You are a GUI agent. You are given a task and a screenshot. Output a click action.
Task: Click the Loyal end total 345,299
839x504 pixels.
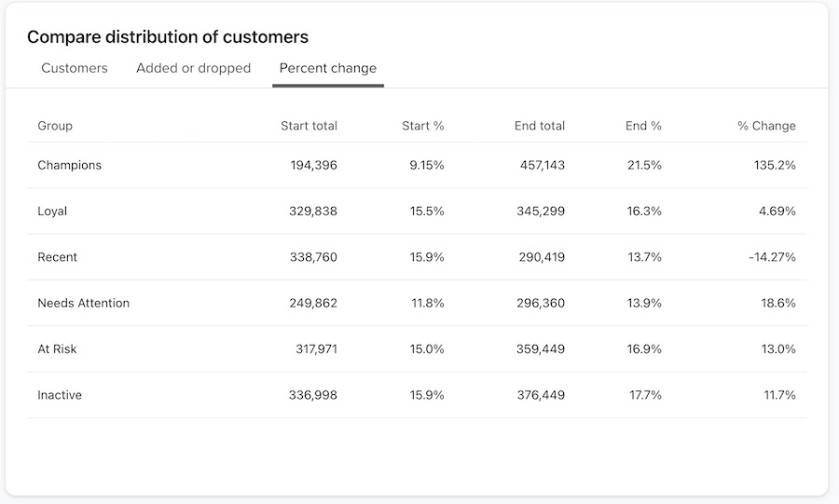point(541,211)
